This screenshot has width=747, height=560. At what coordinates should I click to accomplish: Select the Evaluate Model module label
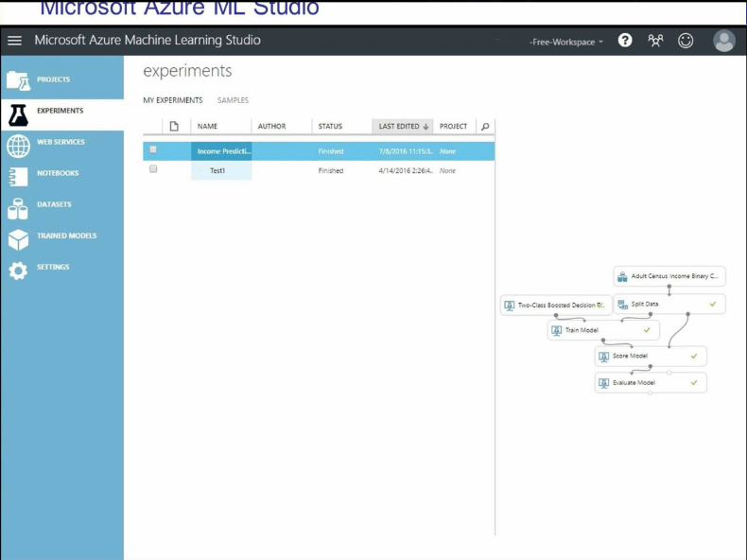point(634,383)
